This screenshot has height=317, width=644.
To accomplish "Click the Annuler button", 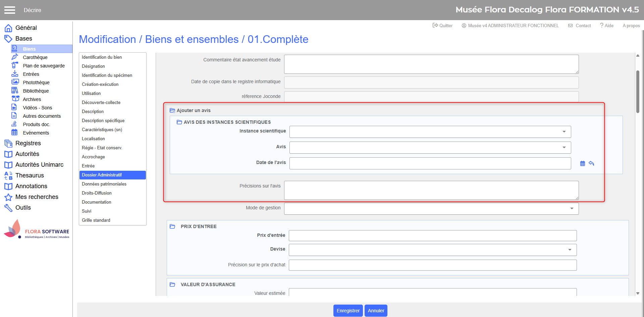I will 376,311.
